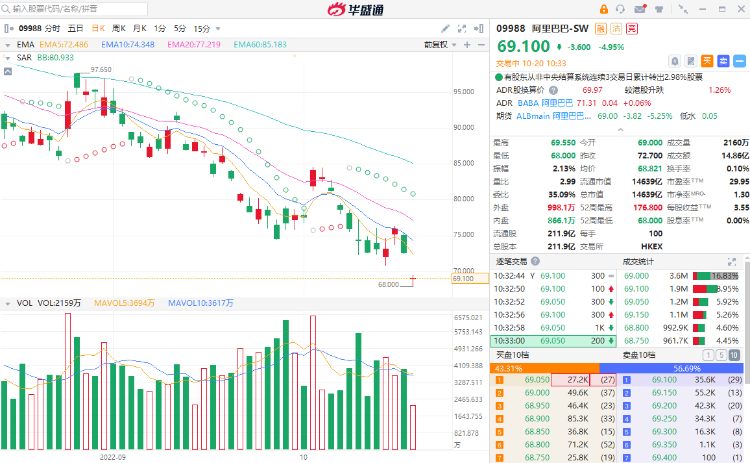The image size is (750, 463).
Task: Expand VOL indicator dropdown arrow
Action: pyautogui.click(x=8, y=304)
